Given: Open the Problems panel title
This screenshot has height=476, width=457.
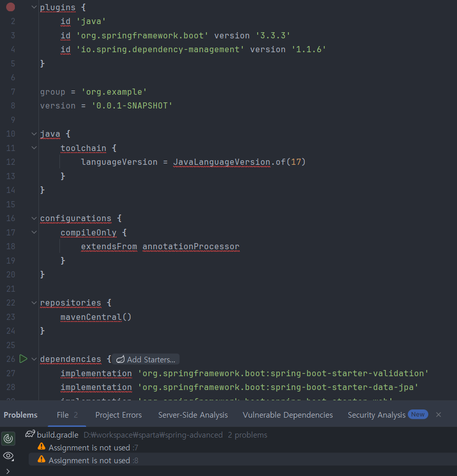Looking at the screenshot, I should click(20, 415).
